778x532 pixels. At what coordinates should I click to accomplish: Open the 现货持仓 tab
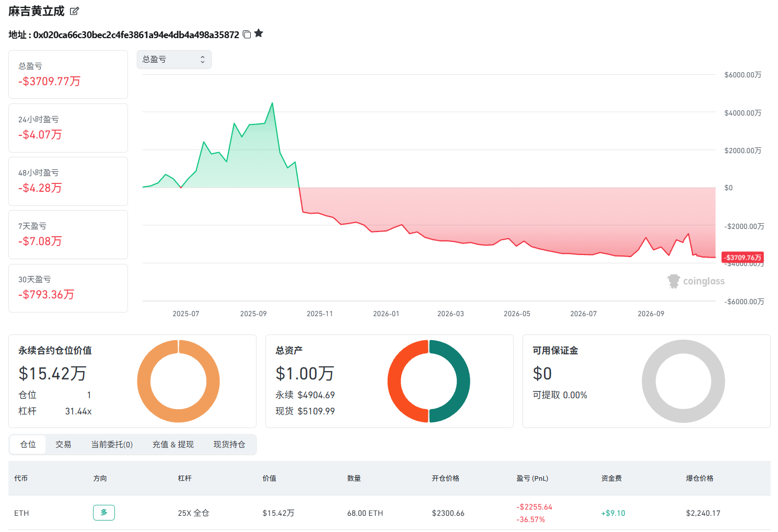(229, 444)
